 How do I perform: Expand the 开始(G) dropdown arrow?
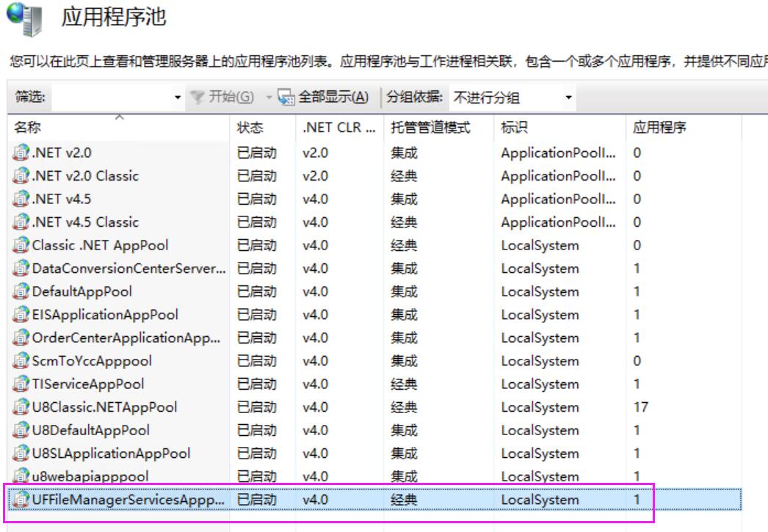click(x=268, y=98)
